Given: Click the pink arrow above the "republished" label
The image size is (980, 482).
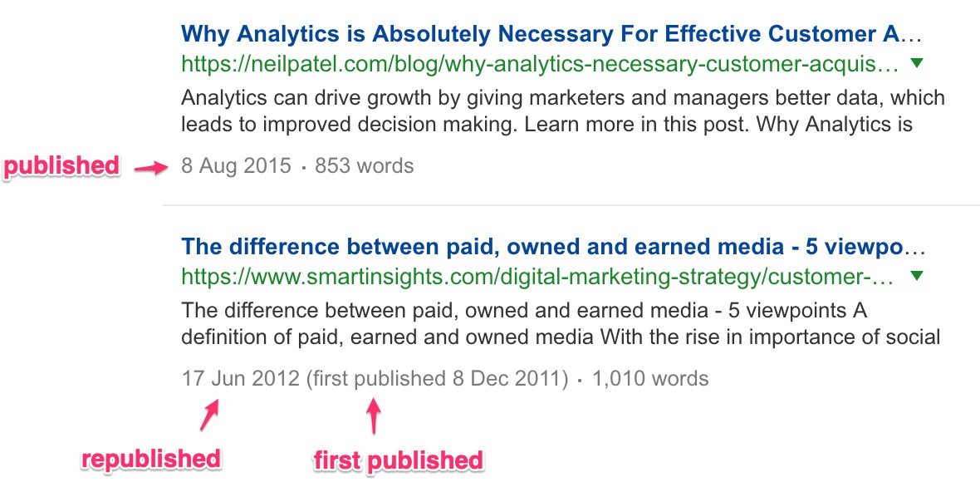Looking at the screenshot, I should click(x=209, y=415).
